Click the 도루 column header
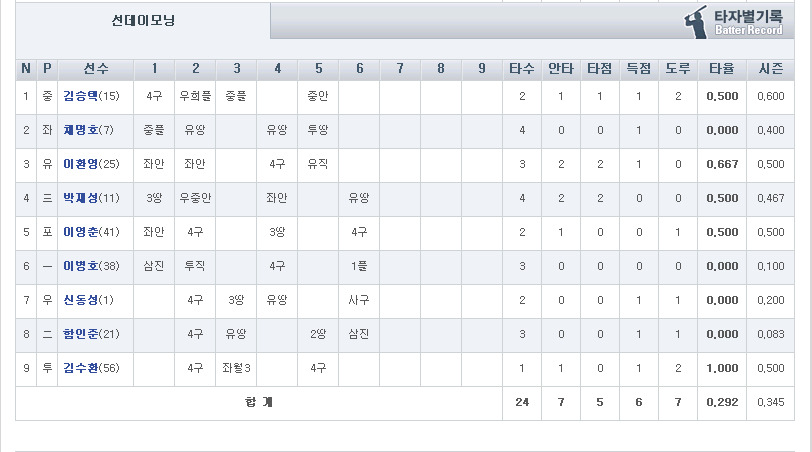The height and width of the screenshot is (452, 812). click(678, 69)
